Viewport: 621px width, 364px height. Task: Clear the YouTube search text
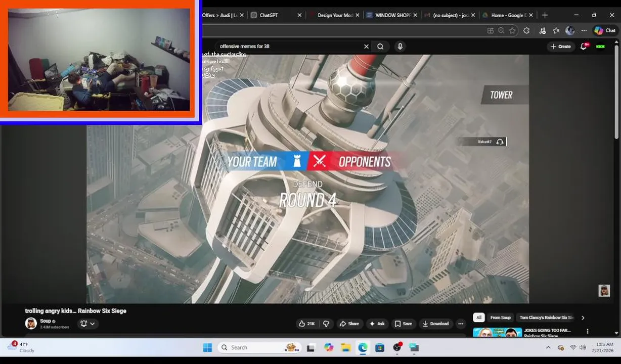click(x=366, y=47)
